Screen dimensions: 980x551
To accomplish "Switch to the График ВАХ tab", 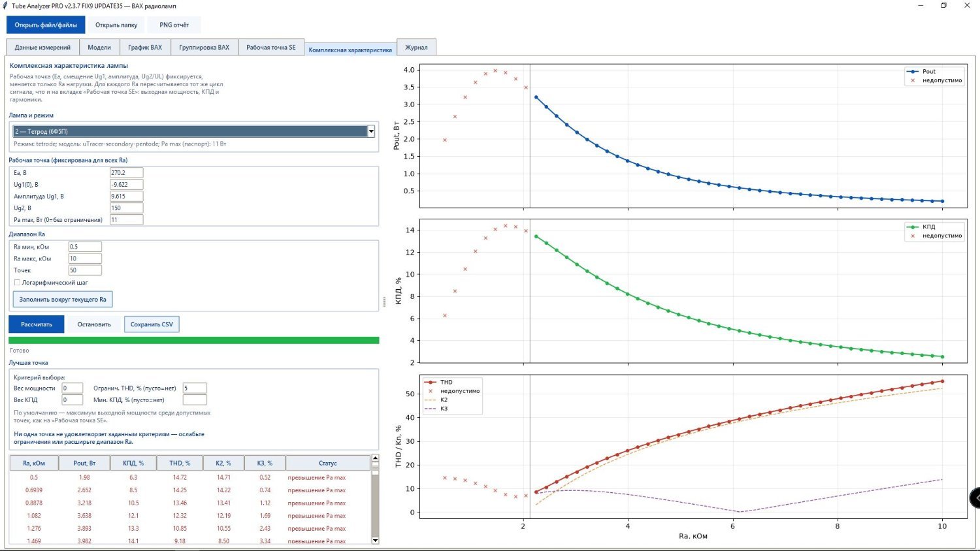I will coord(145,47).
